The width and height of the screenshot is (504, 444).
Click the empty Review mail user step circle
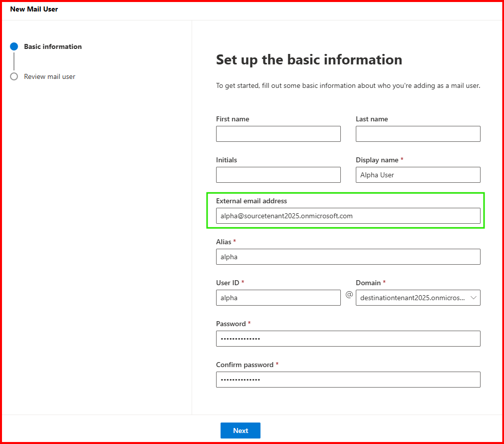coord(14,76)
